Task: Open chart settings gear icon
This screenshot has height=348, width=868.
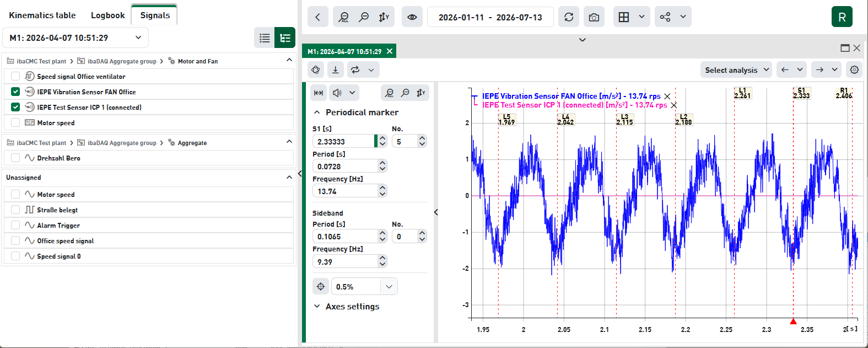Action: 854,69
